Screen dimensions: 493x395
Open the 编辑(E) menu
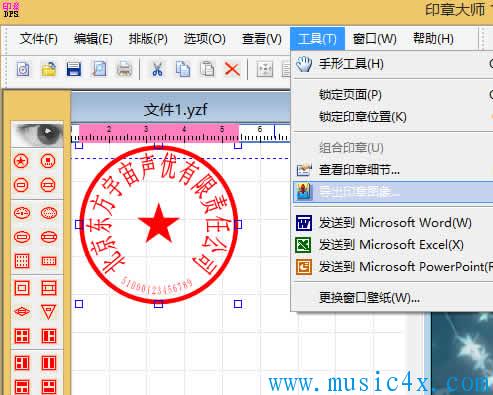click(x=93, y=39)
